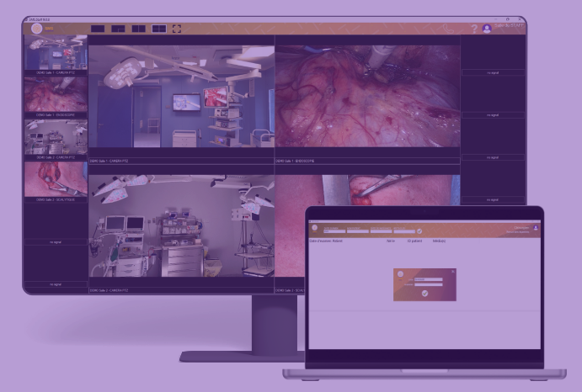Click the laptop's user account icon
The image size is (582, 392).
point(535,227)
